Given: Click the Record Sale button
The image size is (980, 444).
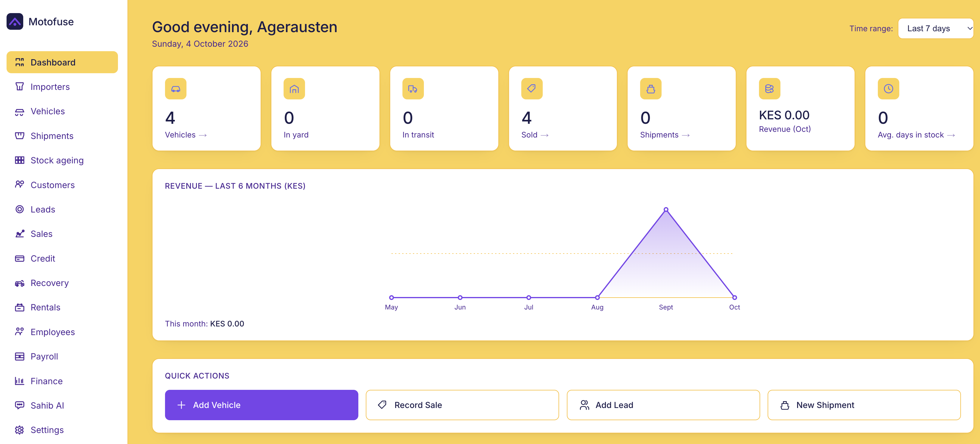Looking at the screenshot, I should click(462, 405).
